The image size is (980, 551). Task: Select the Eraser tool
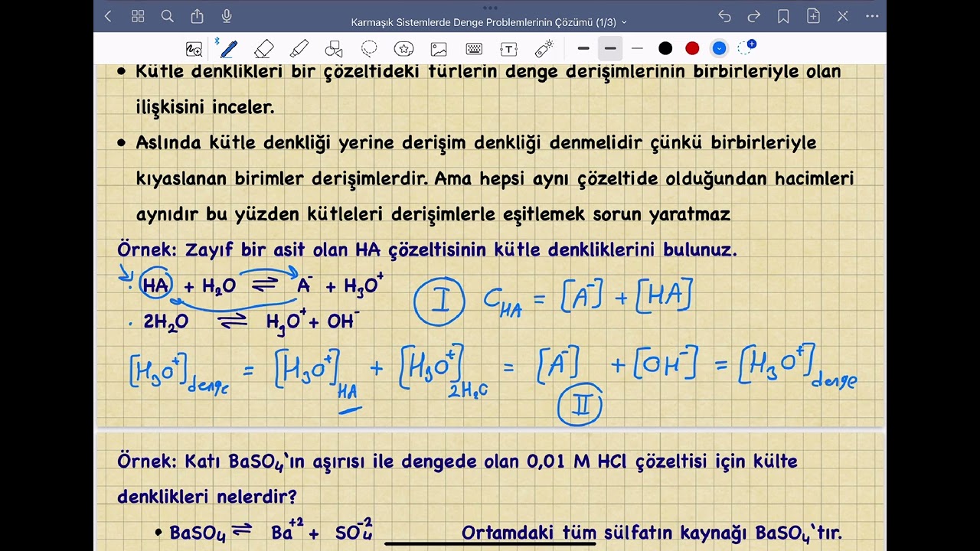(263, 49)
